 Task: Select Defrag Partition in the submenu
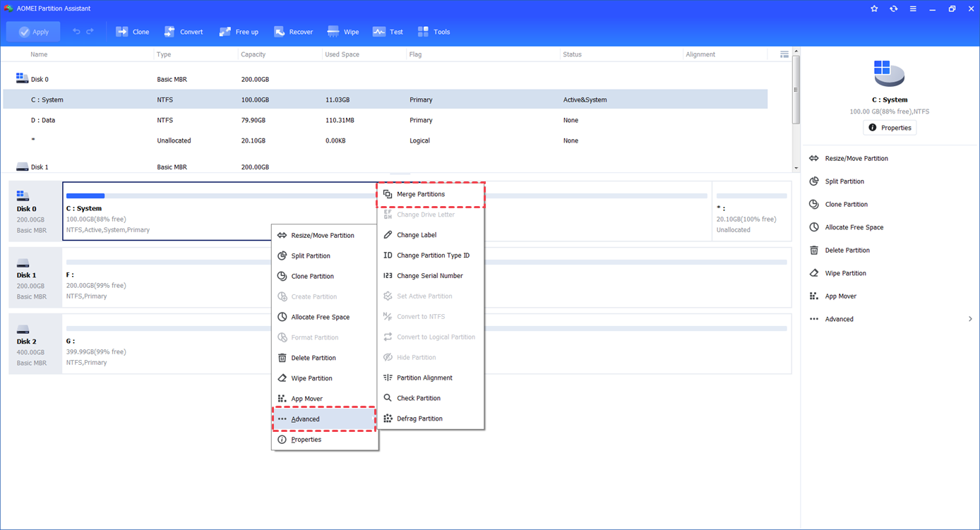click(431, 419)
